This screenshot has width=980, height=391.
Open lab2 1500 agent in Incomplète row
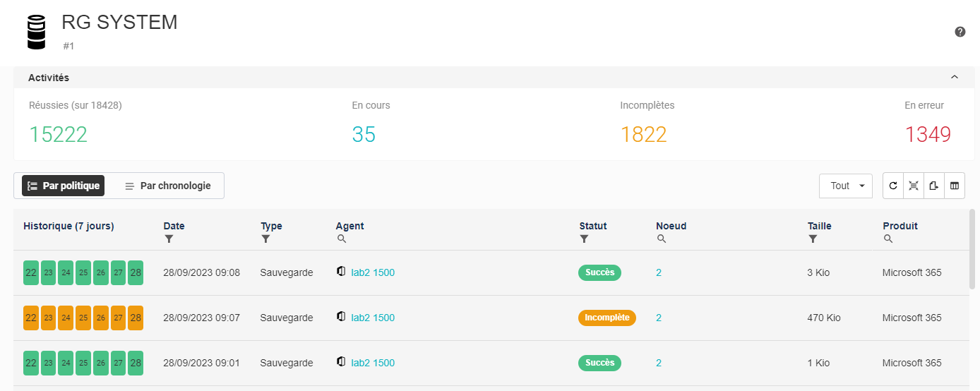coord(373,318)
